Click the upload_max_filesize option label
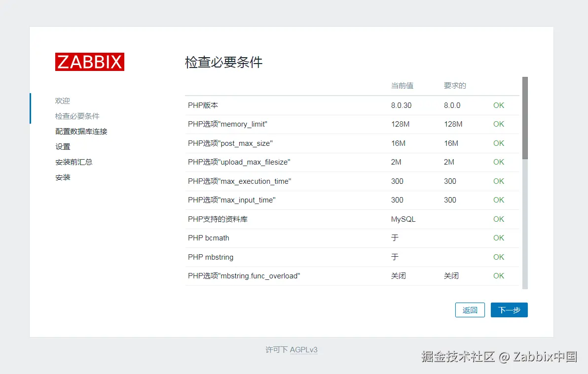This screenshot has width=588, height=374. click(x=239, y=162)
